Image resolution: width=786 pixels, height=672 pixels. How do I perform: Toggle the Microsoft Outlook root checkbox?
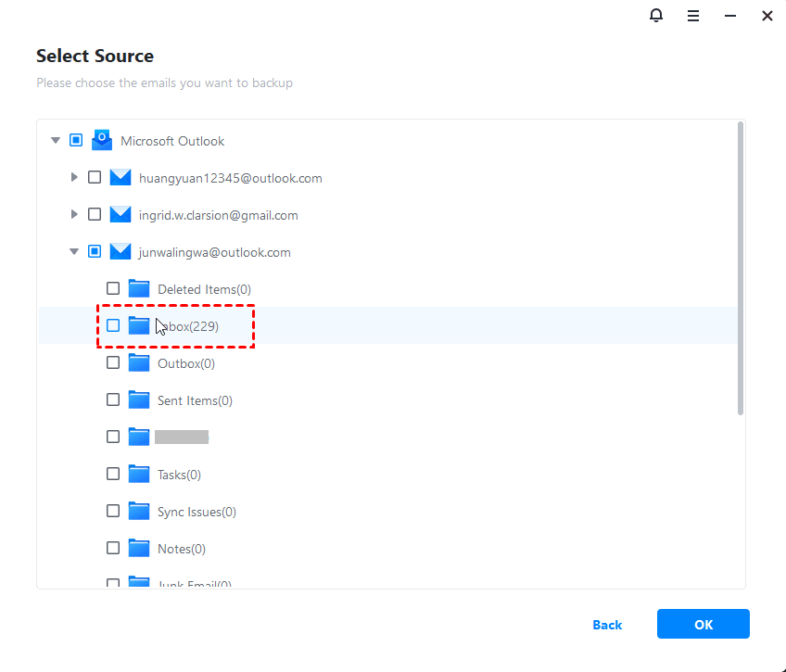pos(76,140)
